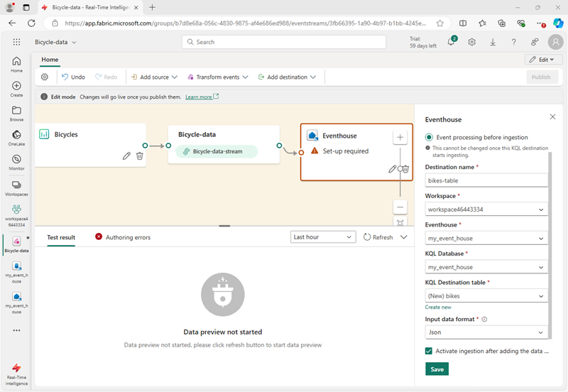Open eventstream settings gear in toolbar

coord(45,77)
